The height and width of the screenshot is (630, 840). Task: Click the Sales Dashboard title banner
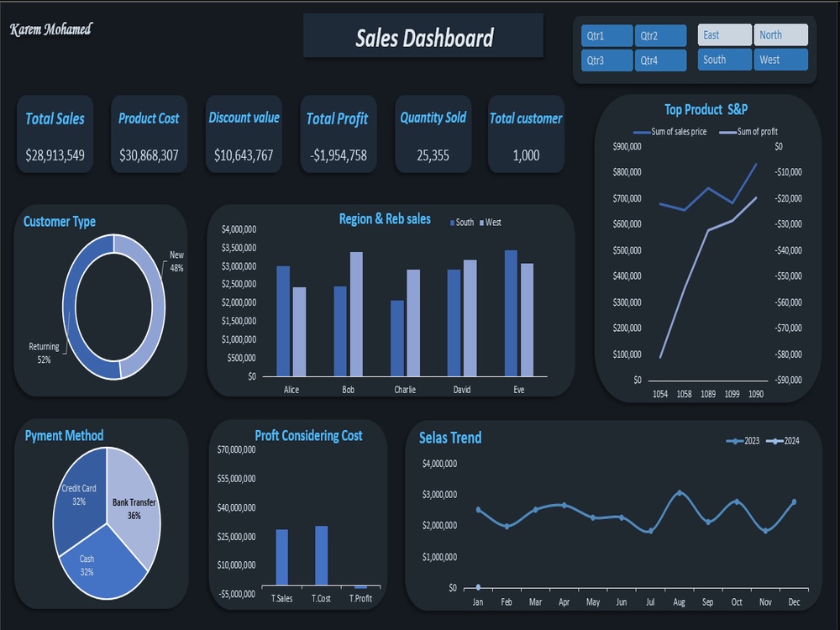coord(423,36)
